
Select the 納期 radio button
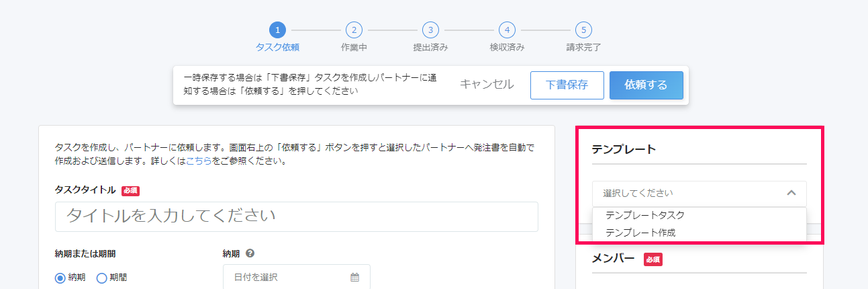(60, 278)
